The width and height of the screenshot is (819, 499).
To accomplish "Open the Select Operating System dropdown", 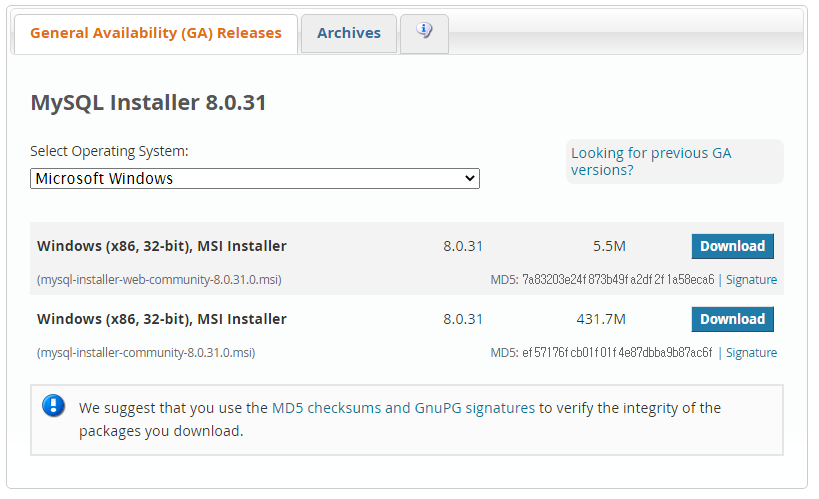I will point(255,179).
